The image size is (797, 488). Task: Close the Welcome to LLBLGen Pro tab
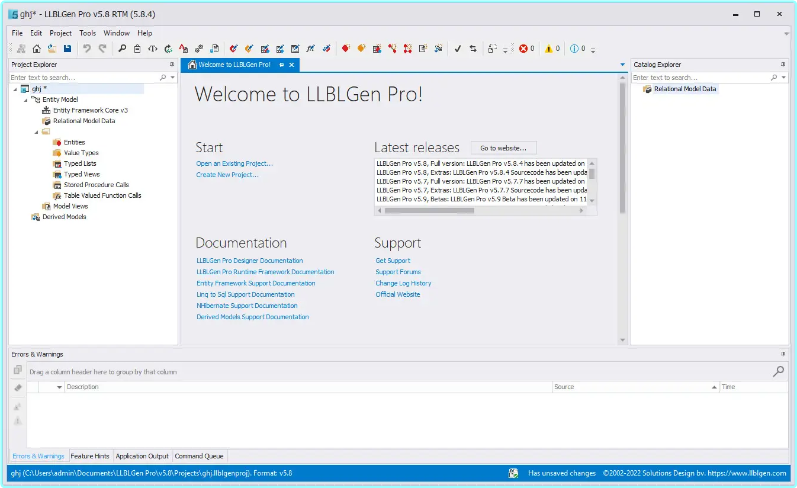tap(292, 65)
